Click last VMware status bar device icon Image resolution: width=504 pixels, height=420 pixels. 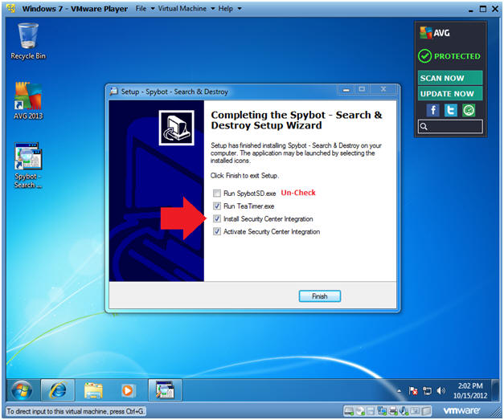(x=426, y=410)
